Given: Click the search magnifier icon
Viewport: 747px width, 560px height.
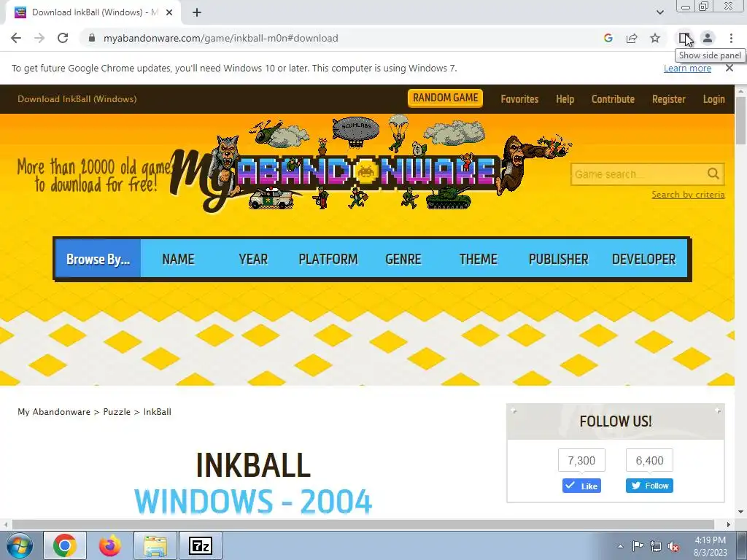Looking at the screenshot, I should pos(713,174).
